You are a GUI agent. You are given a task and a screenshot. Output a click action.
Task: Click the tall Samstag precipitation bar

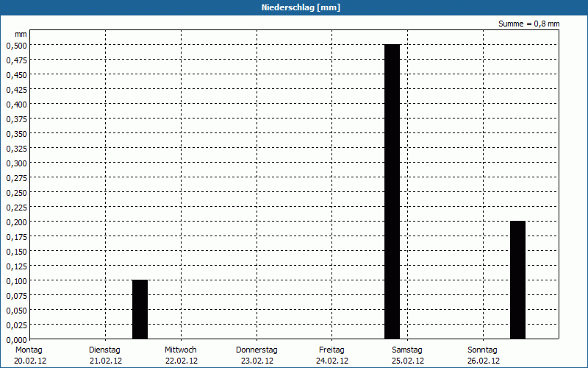pyautogui.click(x=392, y=191)
